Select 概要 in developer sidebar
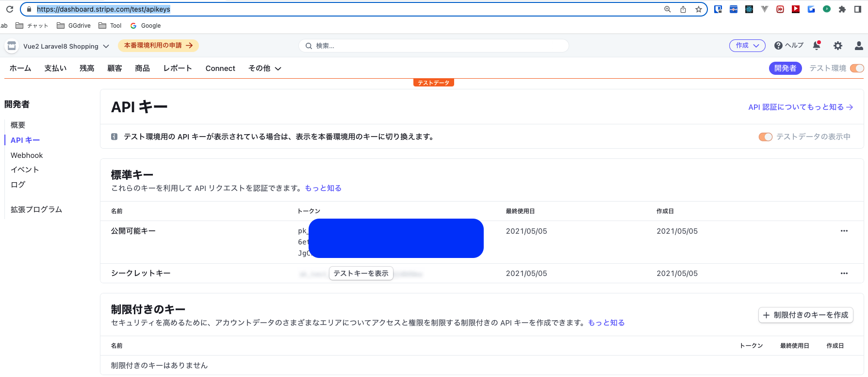868x377 pixels. (x=18, y=125)
